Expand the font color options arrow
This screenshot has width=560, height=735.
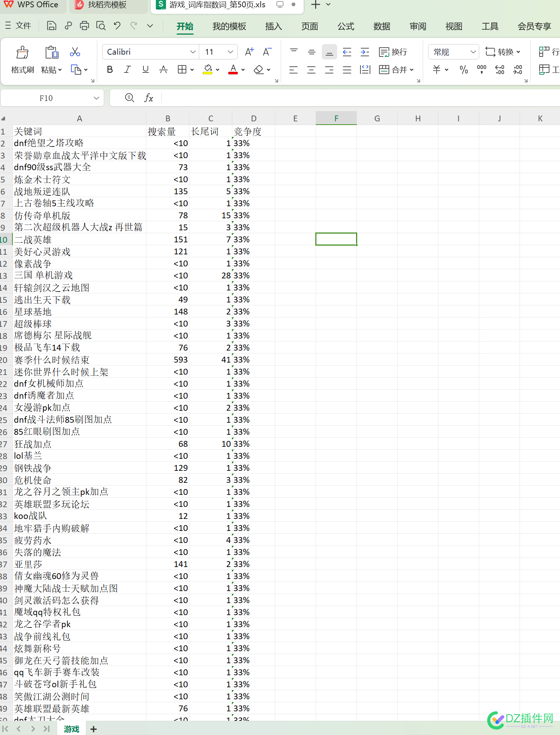click(x=243, y=70)
